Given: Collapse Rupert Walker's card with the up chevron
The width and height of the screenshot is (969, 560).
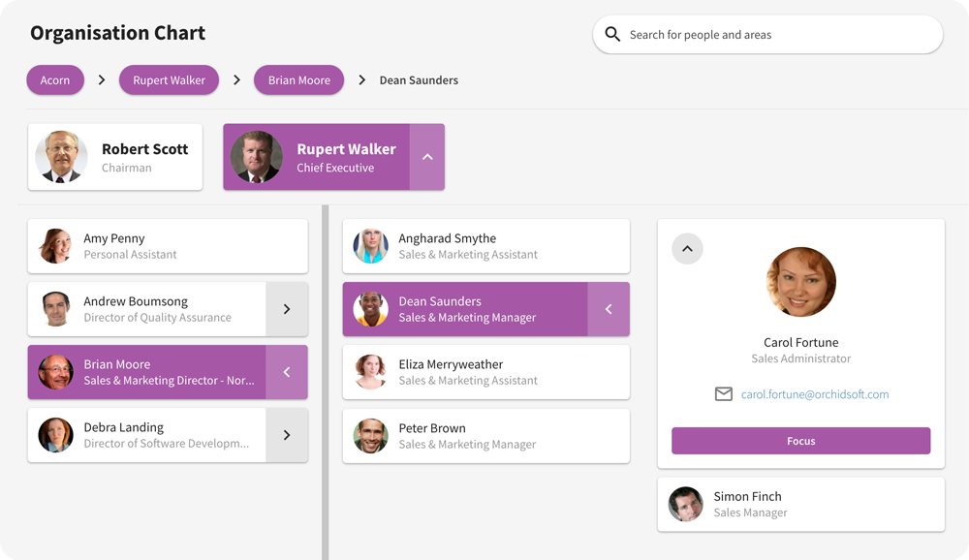Looking at the screenshot, I should tap(427, 157).
